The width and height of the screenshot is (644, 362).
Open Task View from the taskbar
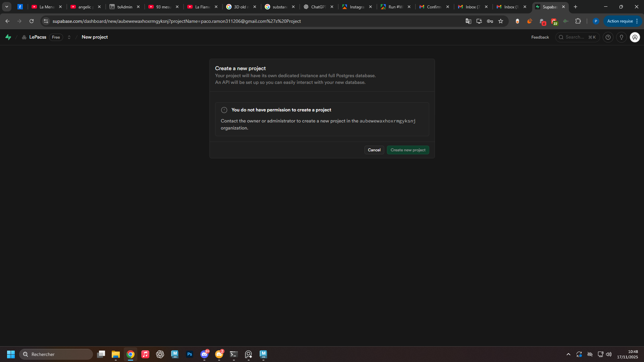[x=101, y=354]
